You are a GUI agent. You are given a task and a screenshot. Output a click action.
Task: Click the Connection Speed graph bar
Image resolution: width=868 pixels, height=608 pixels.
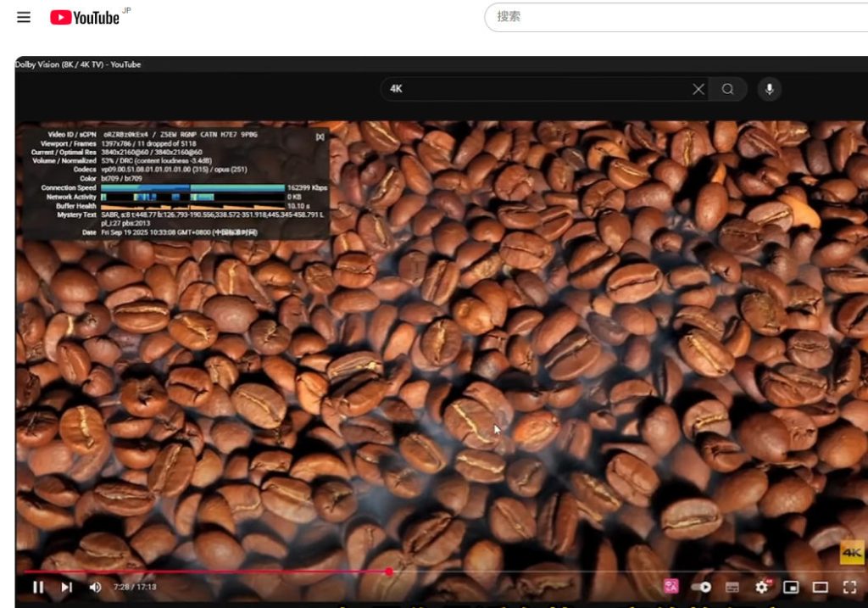(192, 188)
